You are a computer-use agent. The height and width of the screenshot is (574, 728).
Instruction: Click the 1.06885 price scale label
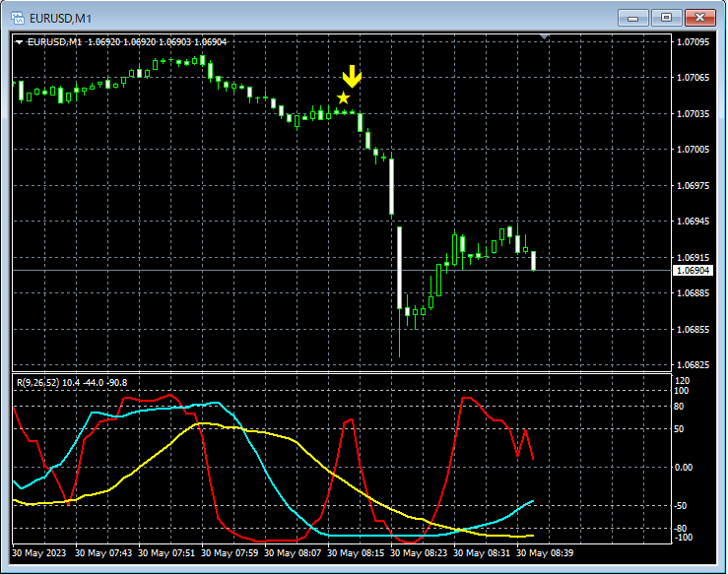pyautogui.click(x=693, y=293)
